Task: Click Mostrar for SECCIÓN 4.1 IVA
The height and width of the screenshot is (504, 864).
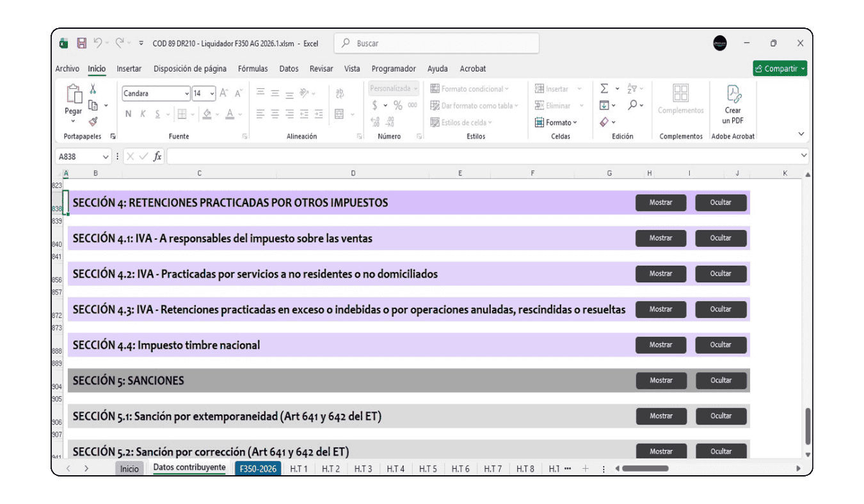Action: pyautogui.click(x=660, y=238)
